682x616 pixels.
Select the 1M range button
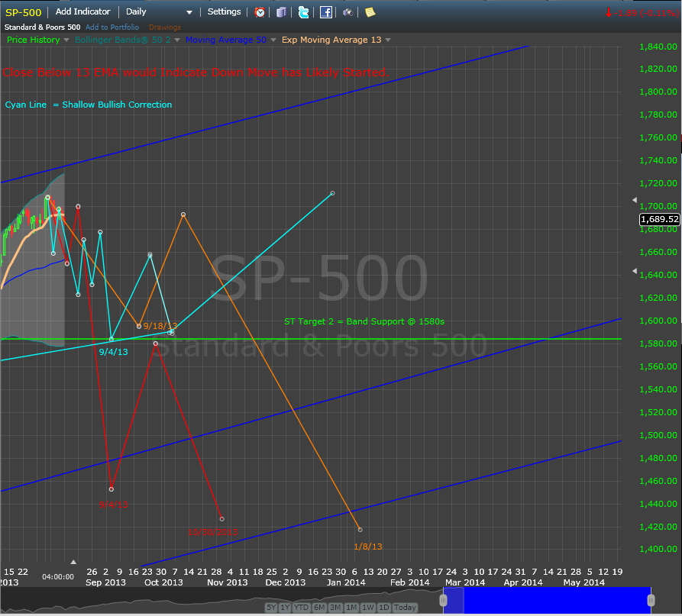click(x=351, y=608)
